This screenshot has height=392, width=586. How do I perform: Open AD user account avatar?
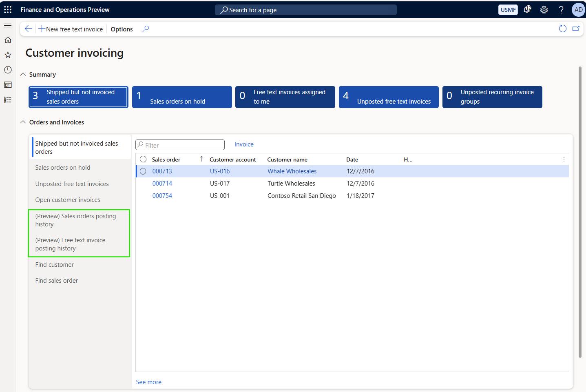tap(578, 10)
